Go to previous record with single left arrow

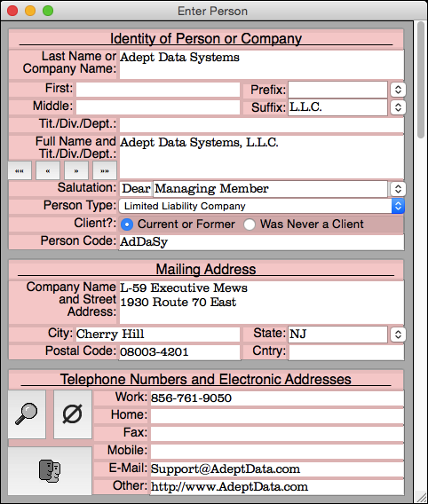click(x=48, y=170)
